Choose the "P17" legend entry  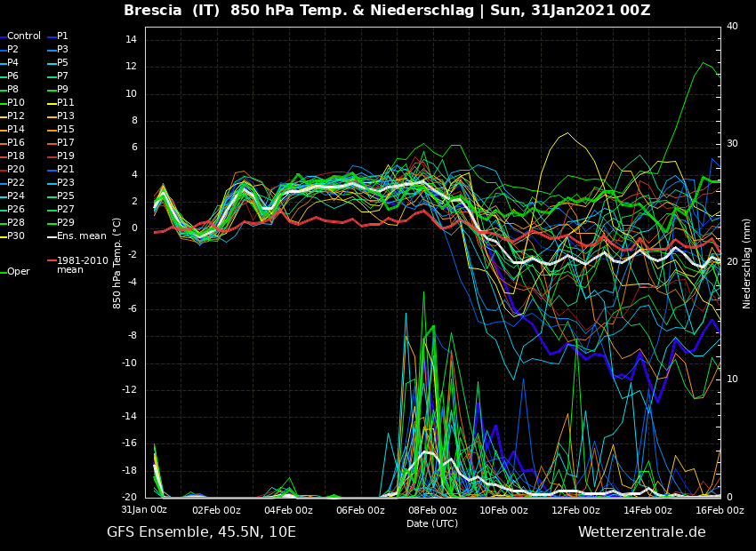tap(61, 142)
